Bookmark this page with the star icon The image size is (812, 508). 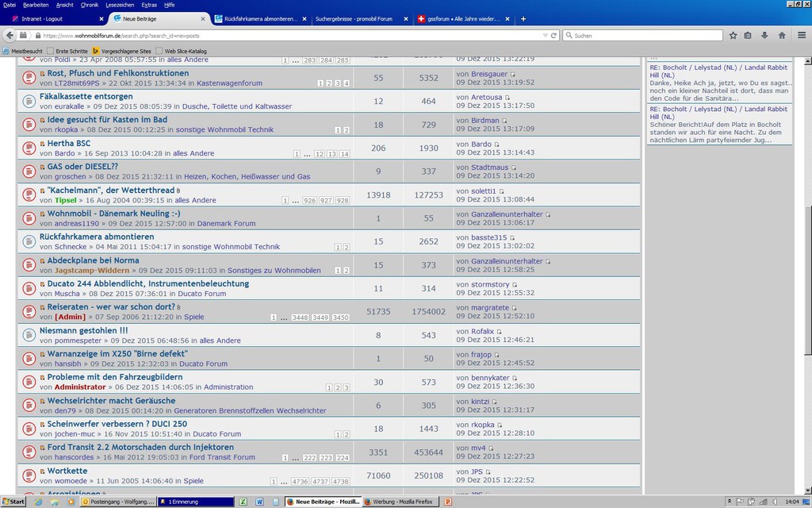733,35
